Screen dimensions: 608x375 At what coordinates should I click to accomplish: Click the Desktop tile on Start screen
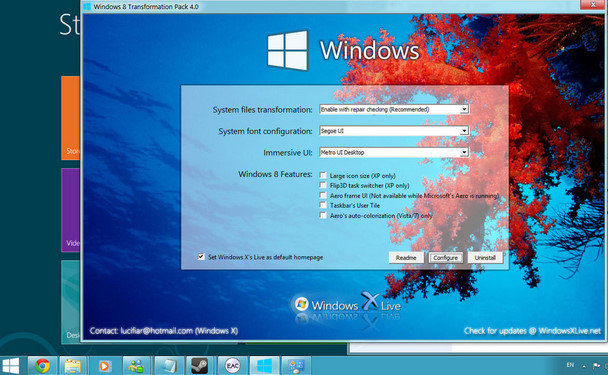coord(71,302)
